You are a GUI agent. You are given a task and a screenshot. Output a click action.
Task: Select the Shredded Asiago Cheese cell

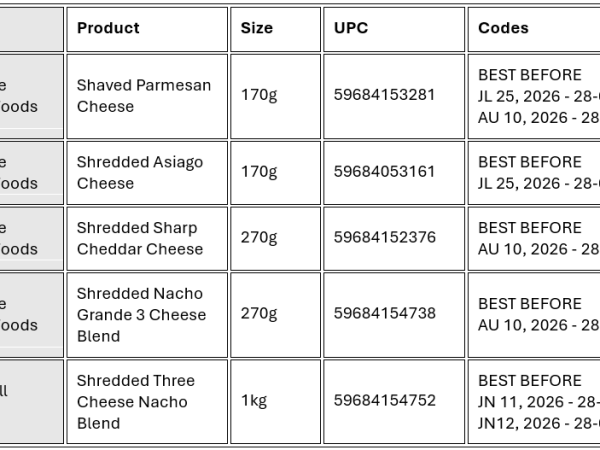[x=140, y=172]
